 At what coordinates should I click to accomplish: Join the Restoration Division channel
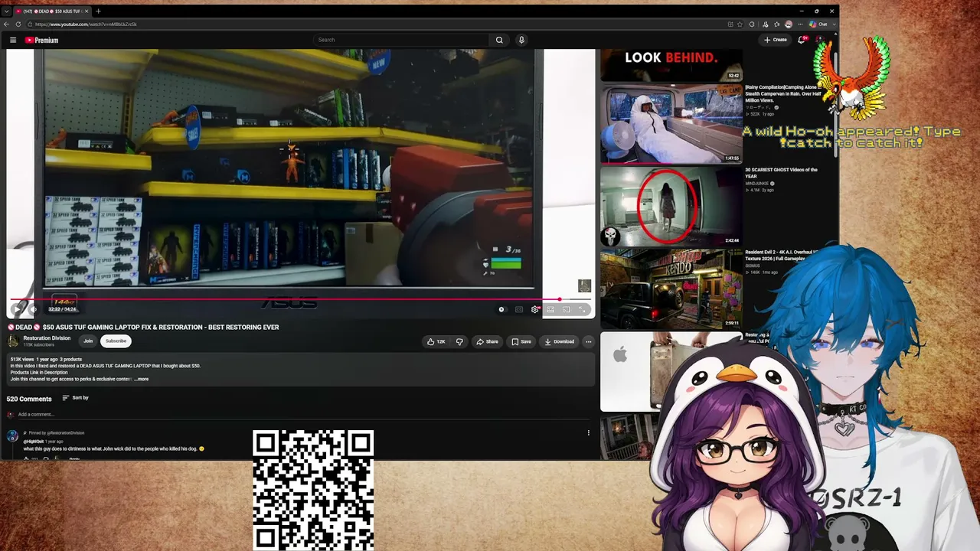(88, 341)
